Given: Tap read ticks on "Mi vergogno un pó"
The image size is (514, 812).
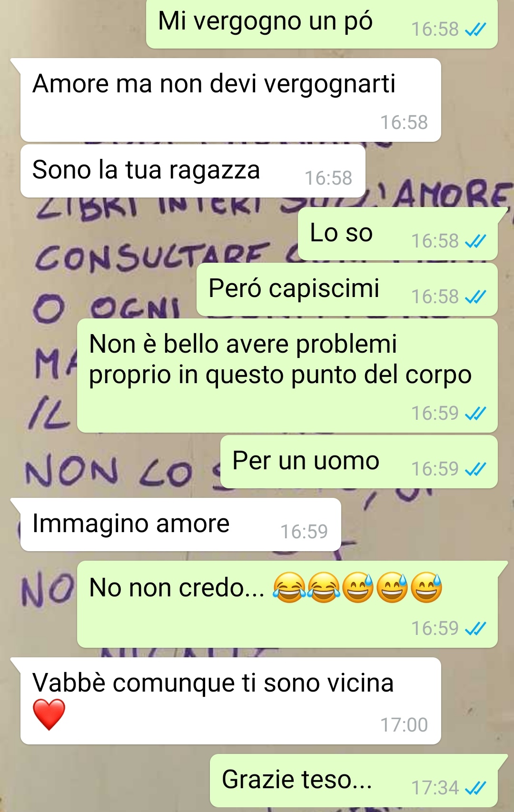Looking at the screenshot, I should 475,30.
